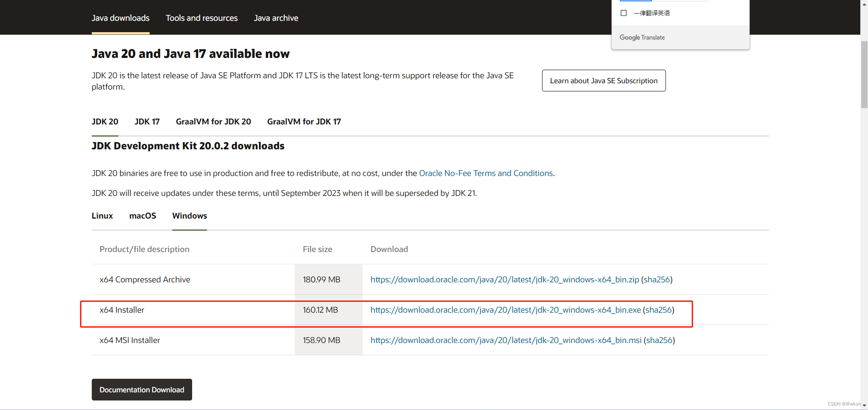This screenshot has width=868, height=410.
Task: Switch to GraalVM for JDK 20 tab
Action: (x=213, y=122)
